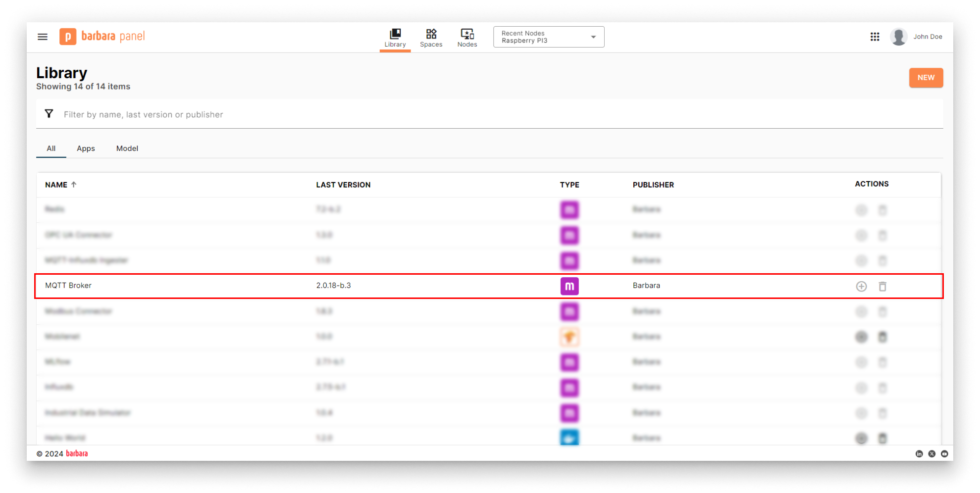Click the Barbara panel logo
980x493 pixels.
point(102,36)
